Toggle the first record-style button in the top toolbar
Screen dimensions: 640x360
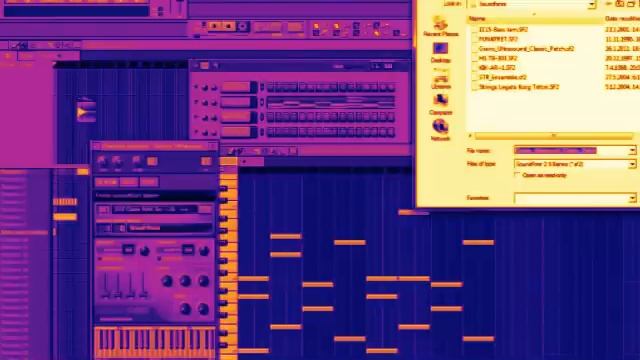point(214,27)
